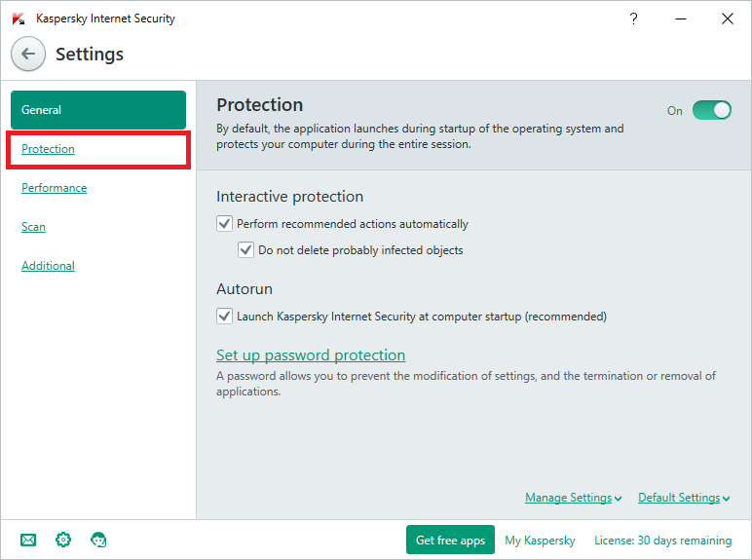The image size is (752, 560).
Task: Open the envelope email icon in footer
Action: [x=28, y=540]
